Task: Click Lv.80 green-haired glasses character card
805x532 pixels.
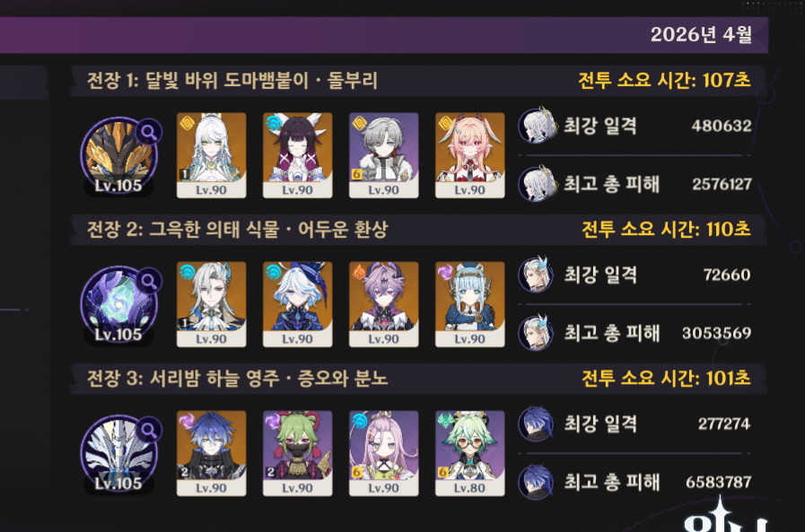Action: (x=469, y=453)
